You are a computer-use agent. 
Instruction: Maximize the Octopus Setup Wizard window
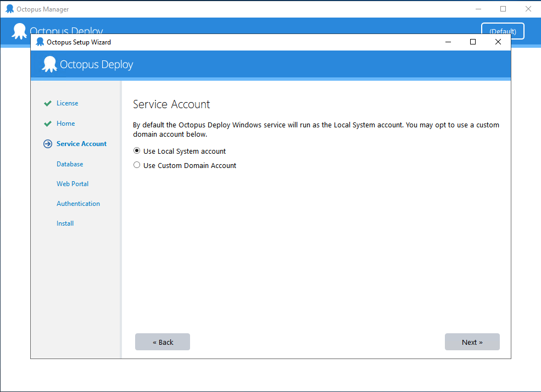click(x=473, y=42)
